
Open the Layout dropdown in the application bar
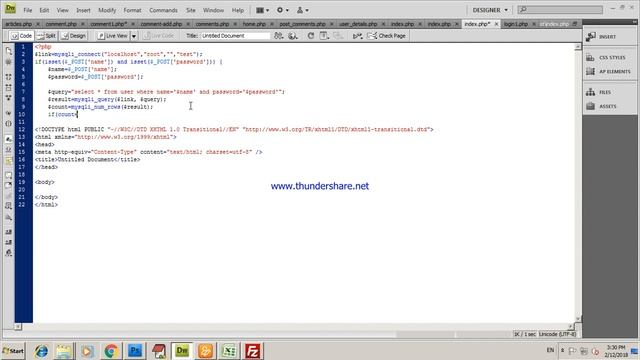[x=262, y=10]
